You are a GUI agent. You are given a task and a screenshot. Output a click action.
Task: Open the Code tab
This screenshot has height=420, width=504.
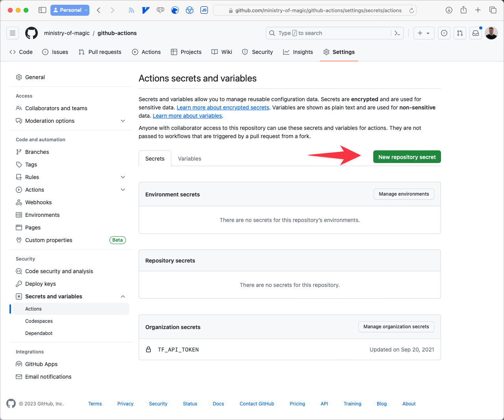21,52
